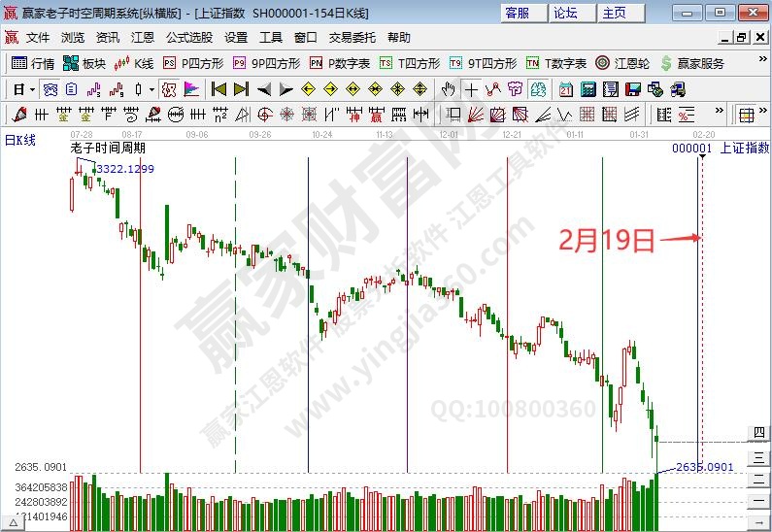The width and height of the screenshot is (772, 532).
Task: Open the 公式选股 menu
Action: (x=189, y=38)
